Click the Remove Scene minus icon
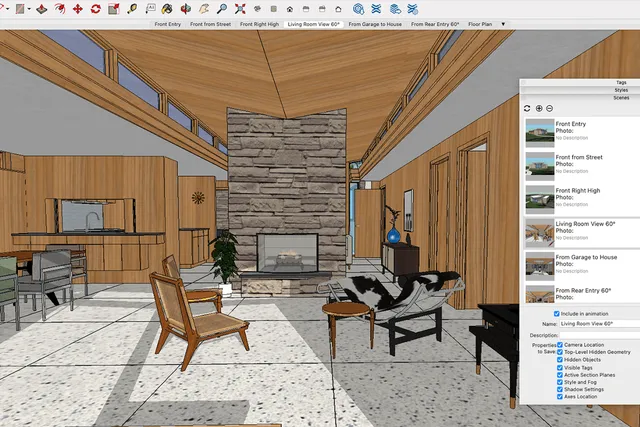The image size is (640, 427). click(x=549, y=108)
